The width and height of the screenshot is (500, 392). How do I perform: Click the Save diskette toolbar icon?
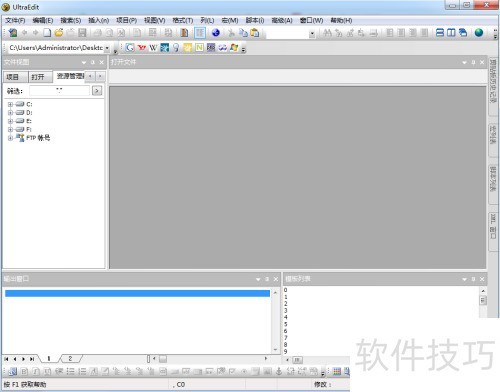(82, 33)
